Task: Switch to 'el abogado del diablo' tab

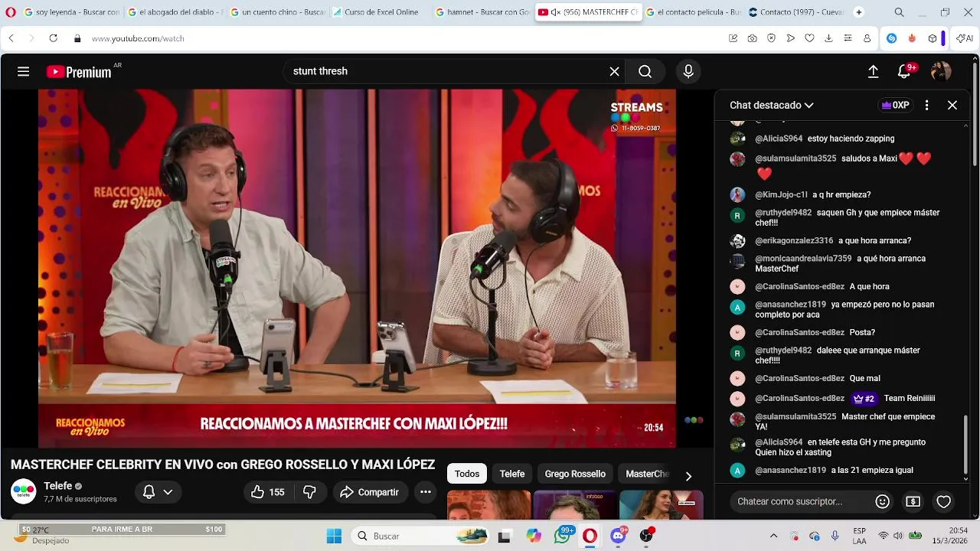Action: [x=174, y=12]
